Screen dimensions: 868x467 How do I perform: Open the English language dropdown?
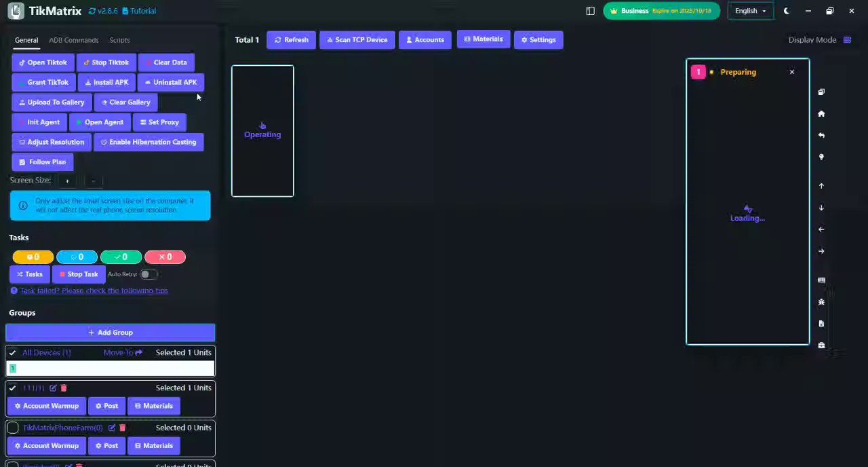(x=750, y=11)
